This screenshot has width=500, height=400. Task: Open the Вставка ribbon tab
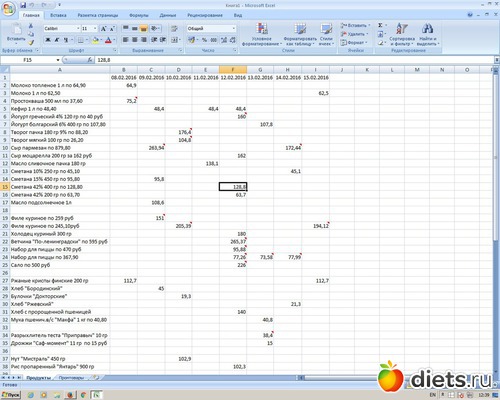coord(58,15)
